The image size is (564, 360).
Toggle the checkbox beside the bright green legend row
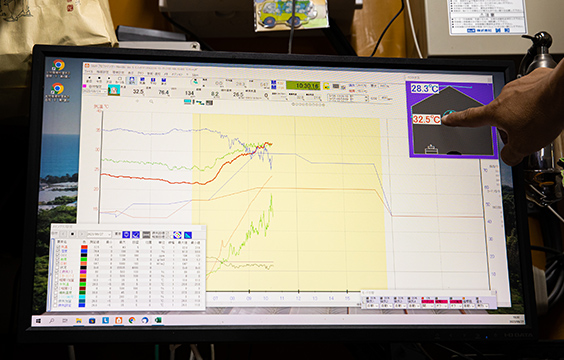pyautogui.click(x=58, y=259)
